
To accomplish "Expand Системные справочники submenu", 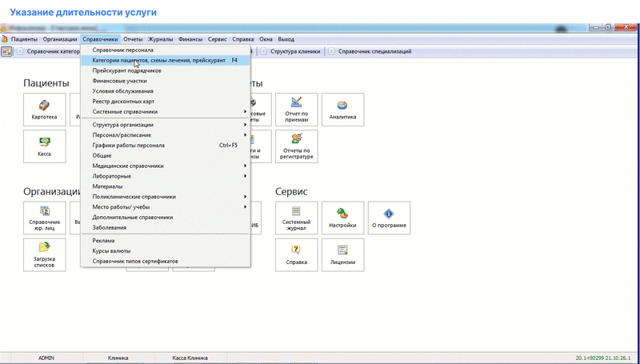I will click(166, 111).
